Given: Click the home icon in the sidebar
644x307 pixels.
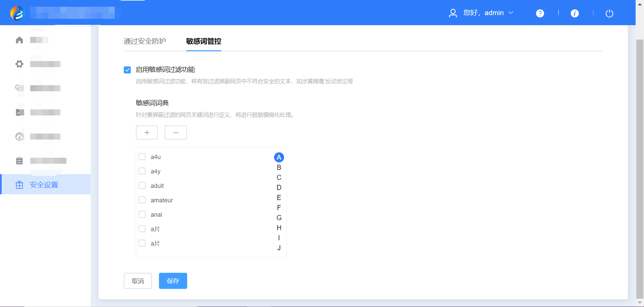Looking at the screenshot, I should click(x=19, y=40).
